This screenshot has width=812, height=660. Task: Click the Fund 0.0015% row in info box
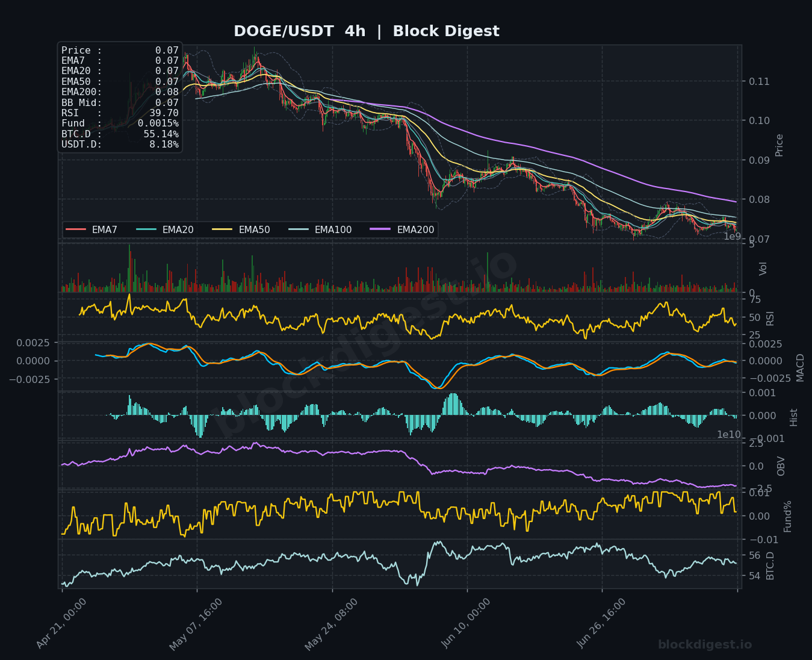(x=120, y=123)
